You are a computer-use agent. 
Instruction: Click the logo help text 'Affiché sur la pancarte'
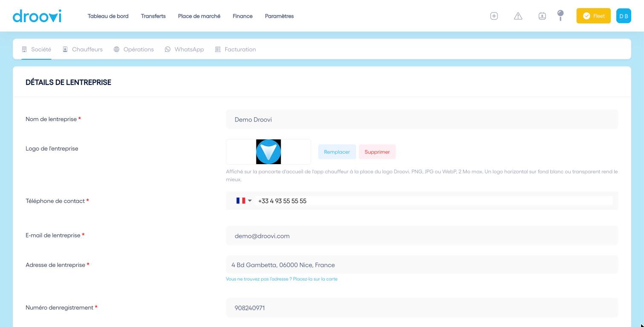coord(422,175)
